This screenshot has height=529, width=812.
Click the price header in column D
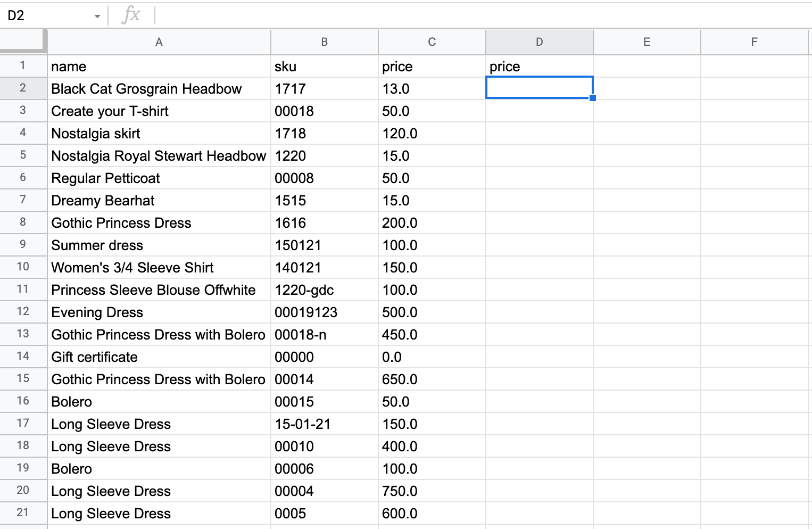pyautogui.click(x=539, y=67)
